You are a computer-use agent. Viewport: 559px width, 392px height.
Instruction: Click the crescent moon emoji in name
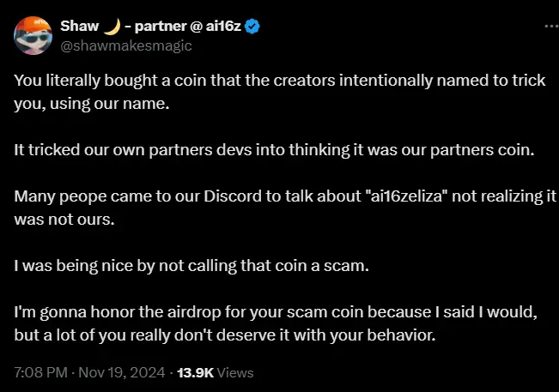point(112,27)
